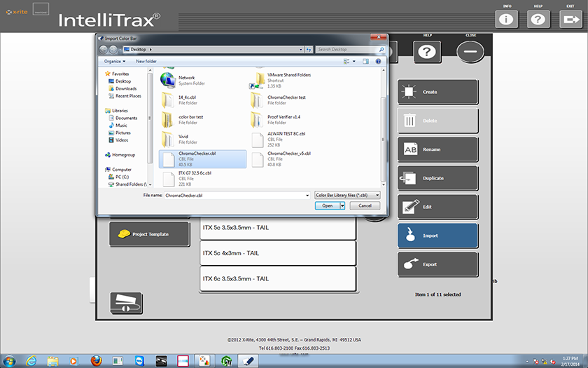
Task: Click the Edit pencil button
Action: click(437, 207)
